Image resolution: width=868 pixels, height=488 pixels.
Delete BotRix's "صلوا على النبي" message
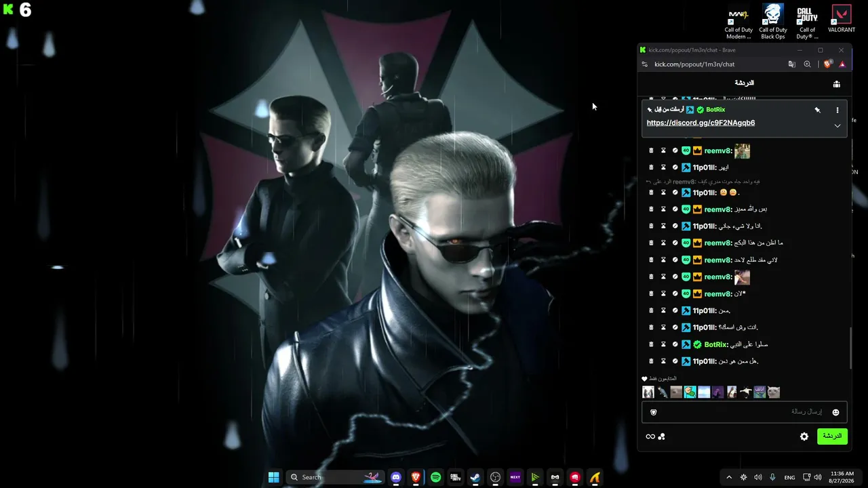click(x=651, y=344)
